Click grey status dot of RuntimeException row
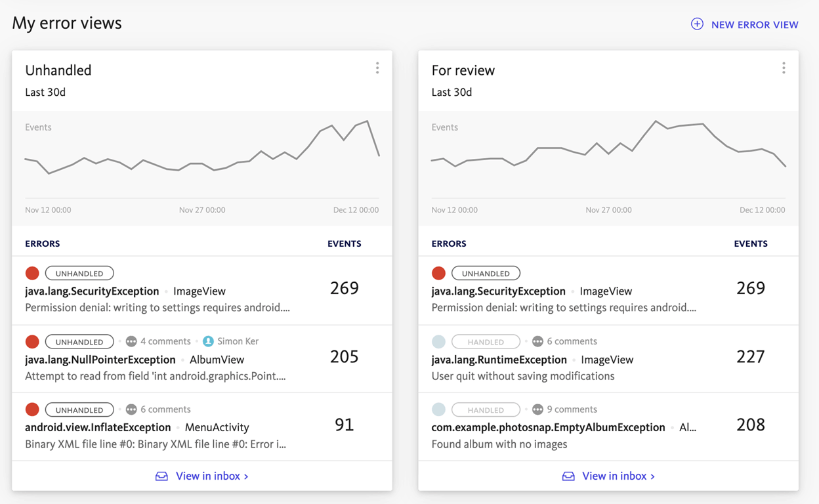Screen dimensions: 819x504 (x=439, y=341)
